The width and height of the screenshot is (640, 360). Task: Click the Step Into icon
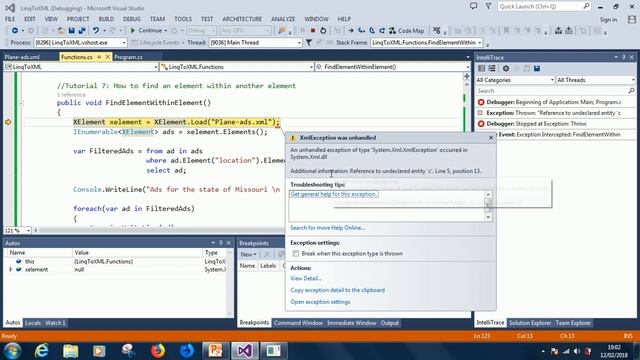pos(362,31)
